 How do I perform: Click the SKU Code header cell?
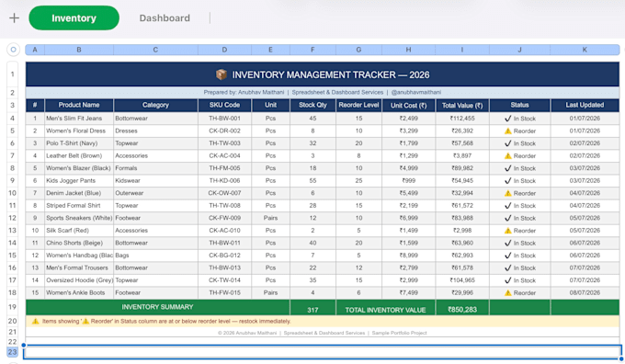click(x=224, y=105)
